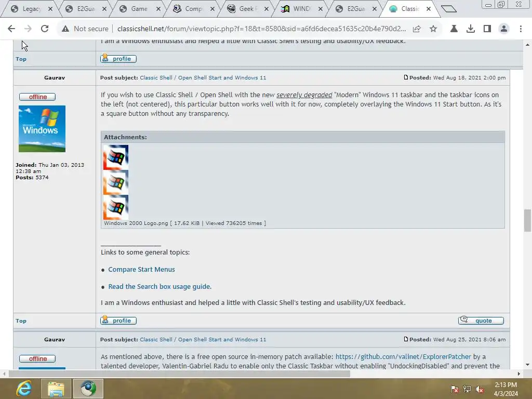Click the horizontal scrollbar thumb

tap(179, 374)
